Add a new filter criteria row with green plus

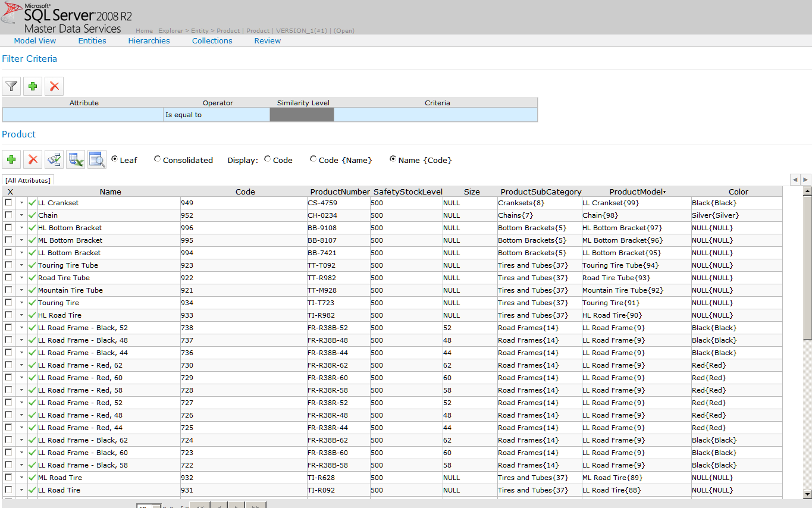coord(33,86)
